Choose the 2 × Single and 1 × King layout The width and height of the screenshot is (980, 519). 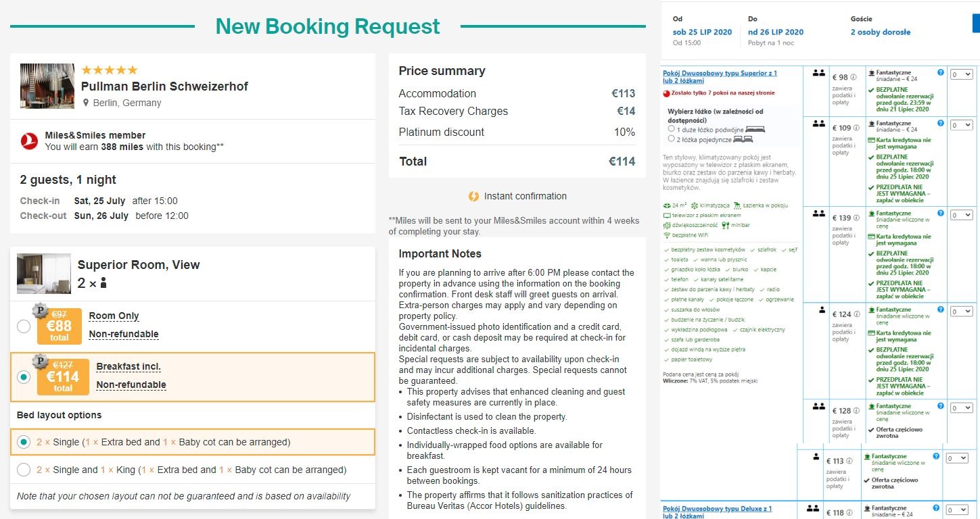pyautogui.click(x=24, y=470)
